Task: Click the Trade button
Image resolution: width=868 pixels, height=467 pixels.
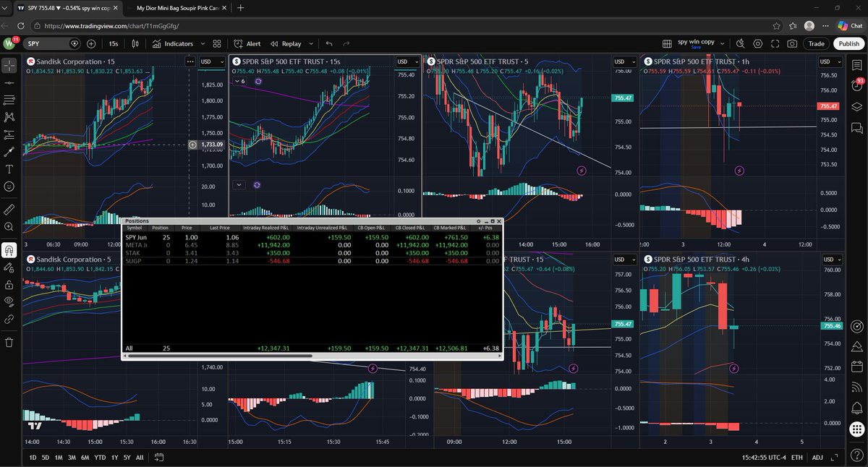Action: pos(816,43)
